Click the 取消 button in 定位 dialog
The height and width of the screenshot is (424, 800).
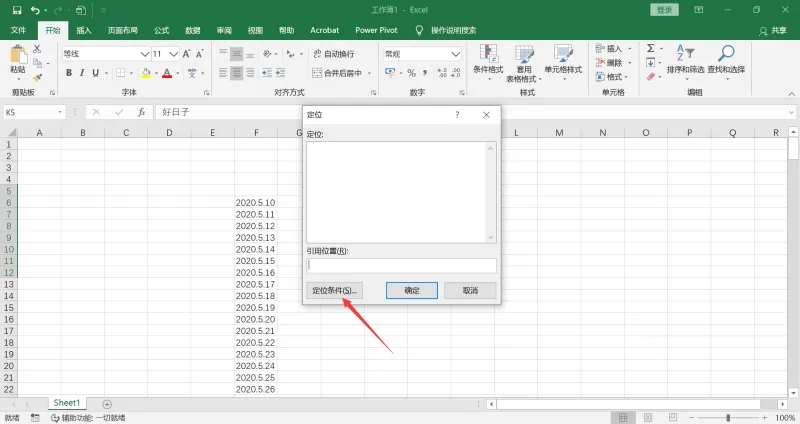(470, 290)
